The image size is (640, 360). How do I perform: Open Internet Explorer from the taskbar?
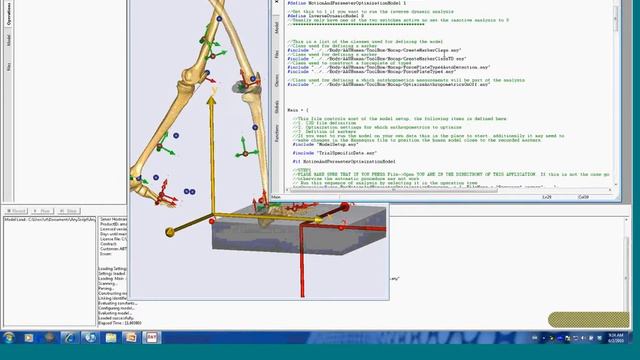point(69,338)
